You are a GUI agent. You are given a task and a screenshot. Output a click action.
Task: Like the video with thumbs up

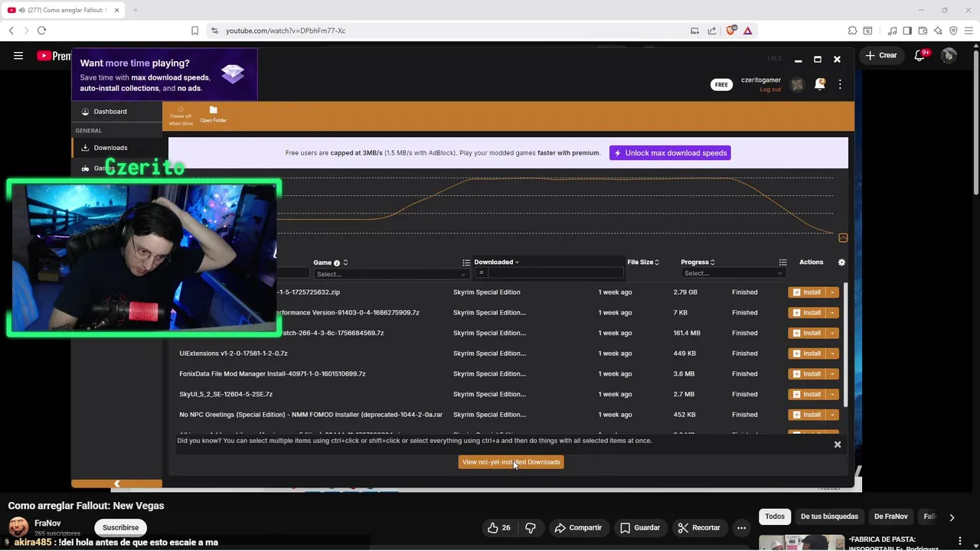499,527
